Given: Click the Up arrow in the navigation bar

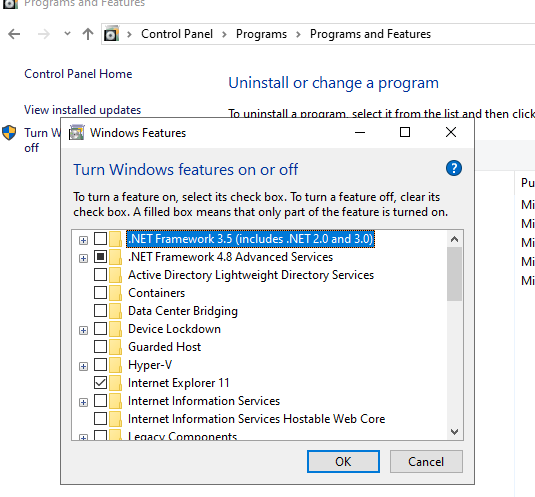Looking at the screenshot, I should (88, 34).
